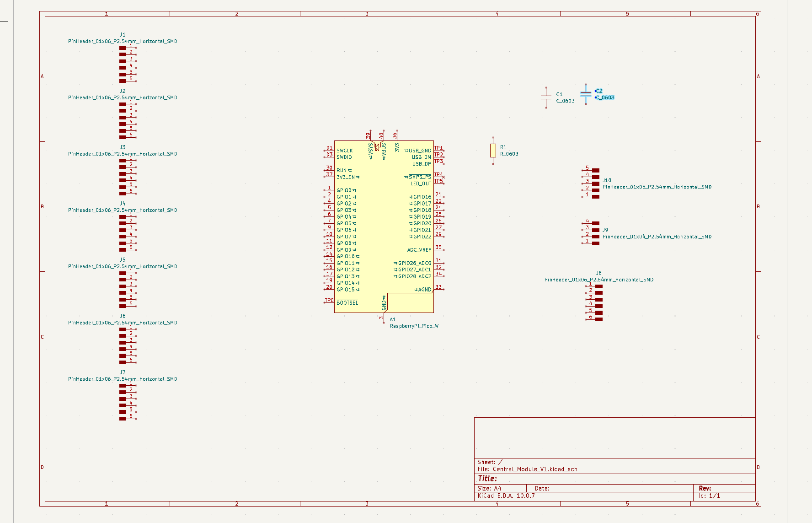Select the R1 resistor symbol

pyautogui.click(x=493, y=151)
